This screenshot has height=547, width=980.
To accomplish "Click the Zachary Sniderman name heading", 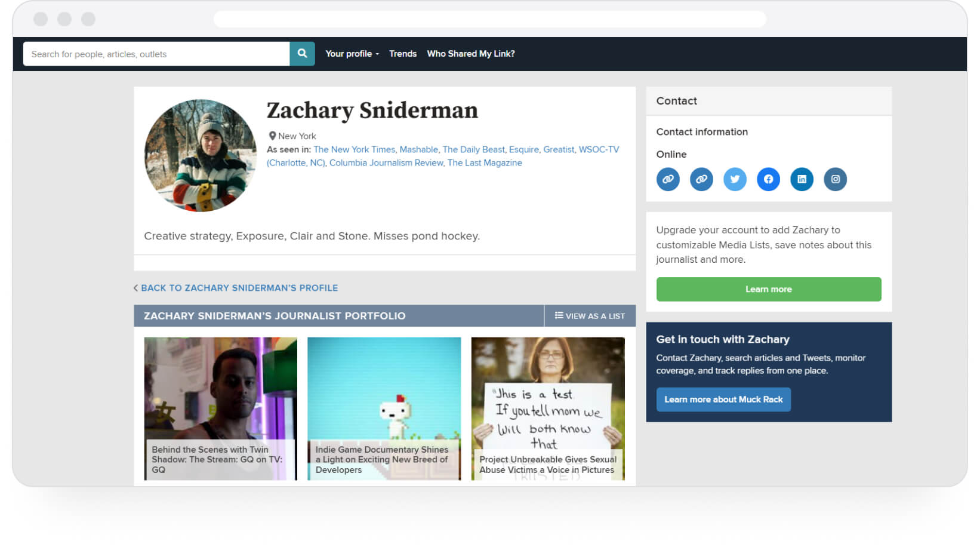I will coord(372,110).
